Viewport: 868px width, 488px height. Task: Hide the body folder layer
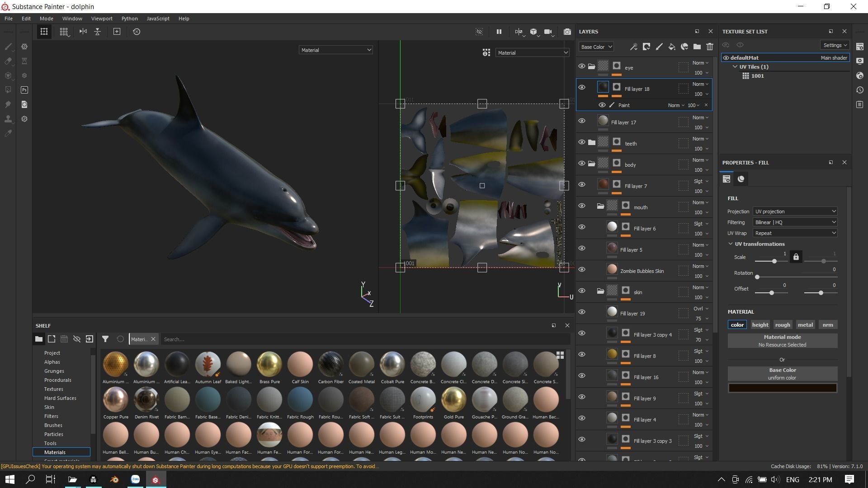tap(582, 164)
